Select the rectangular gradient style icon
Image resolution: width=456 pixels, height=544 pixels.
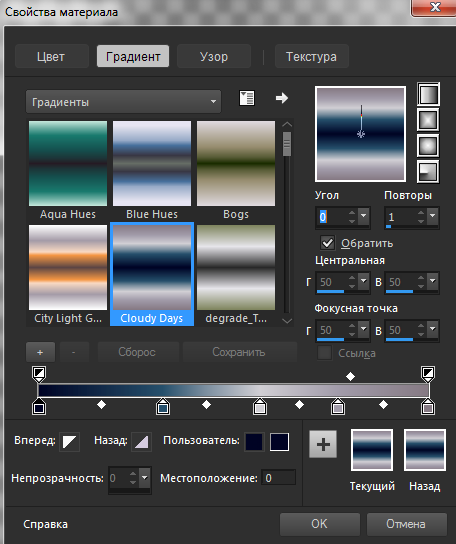pos(428,120)
